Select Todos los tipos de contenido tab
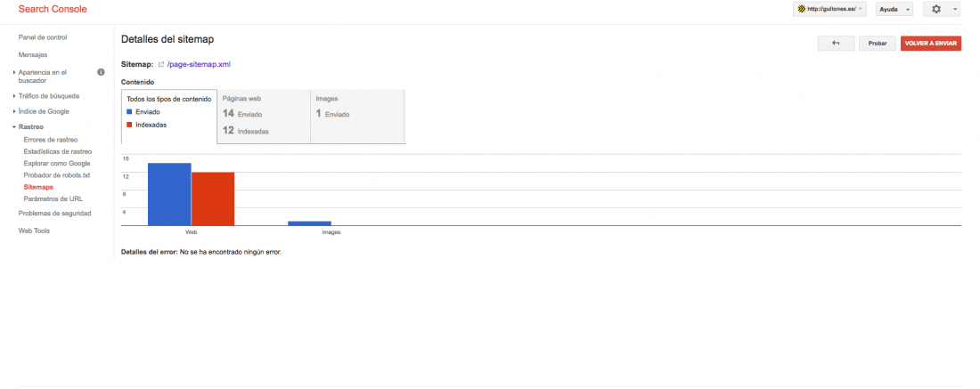This screenshot has width=980, height=389. (x=169, y=116)
